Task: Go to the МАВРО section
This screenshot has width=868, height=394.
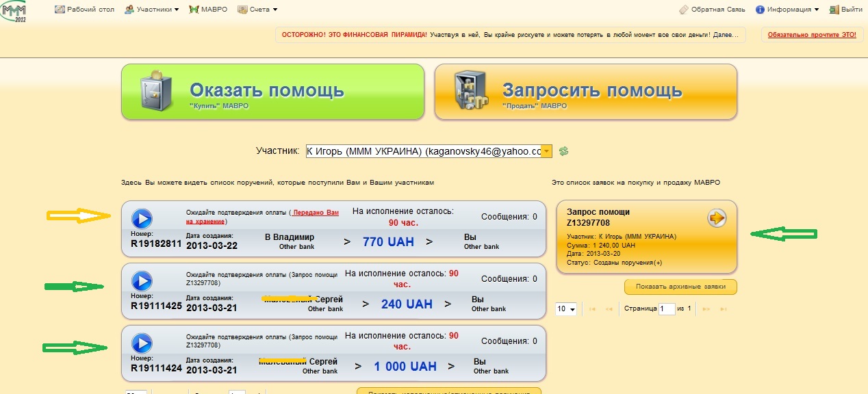Action: (208, 10)
